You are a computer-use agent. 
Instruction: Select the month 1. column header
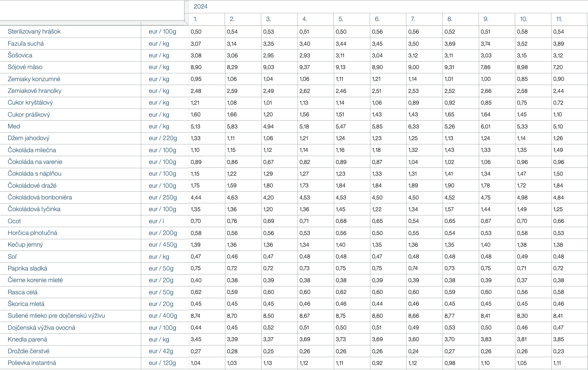point(196,19)
